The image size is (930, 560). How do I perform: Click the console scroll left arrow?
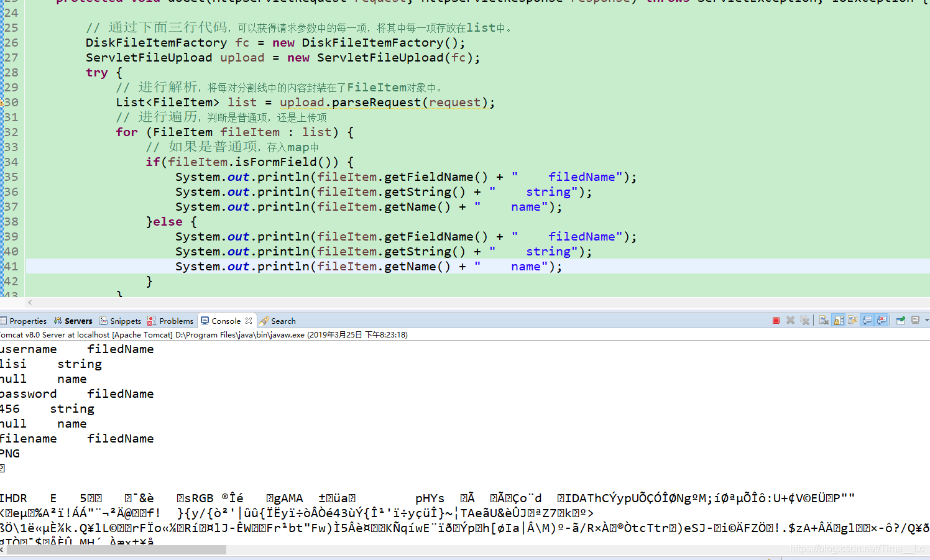[2, 549]
